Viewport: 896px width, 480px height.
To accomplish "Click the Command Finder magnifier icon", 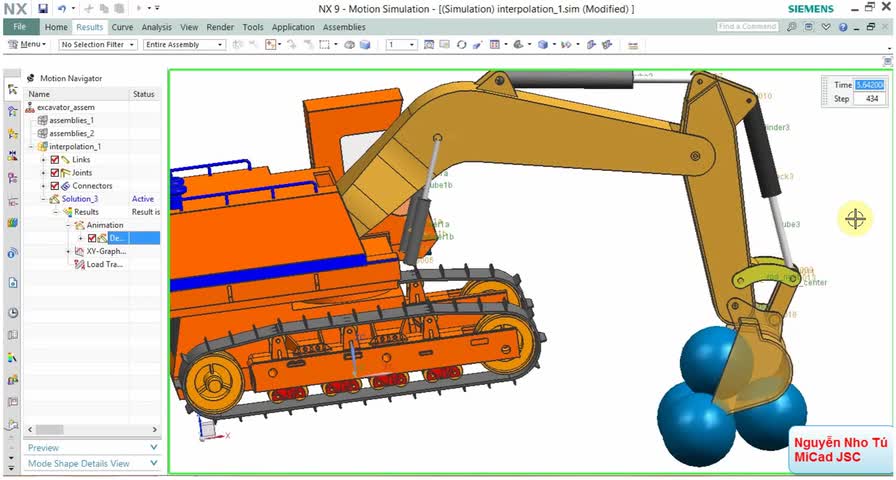I will (791, 27).
